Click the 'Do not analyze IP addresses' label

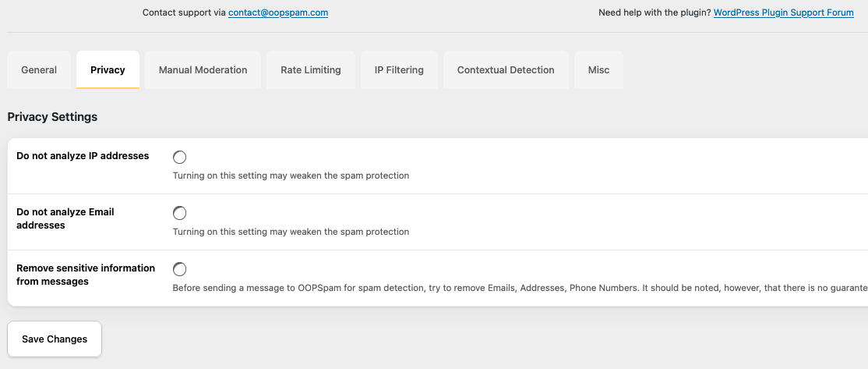click(83, 156)
